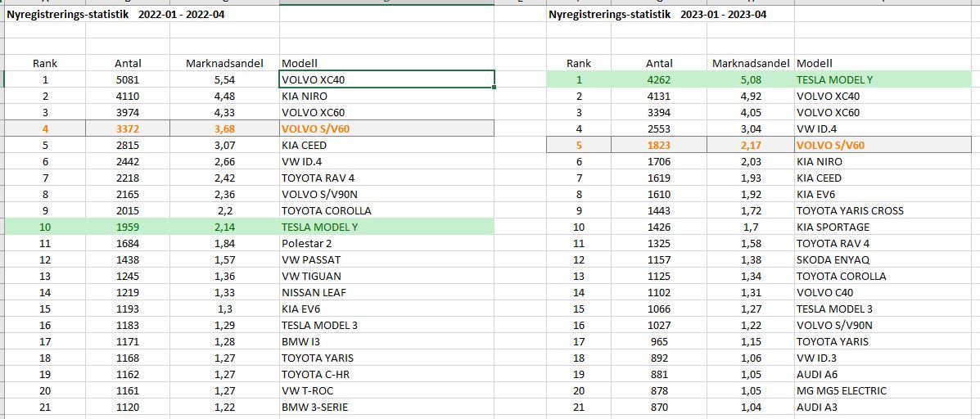Select the Antal value 4131
980x419 pixels.
(x=659, y=97)
